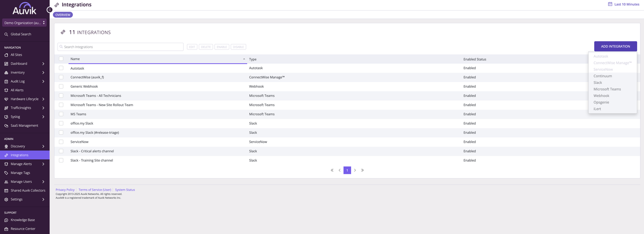Expand the Inventory submenu chevron
The height and width of the screenshot is (234, 644).
43,73
